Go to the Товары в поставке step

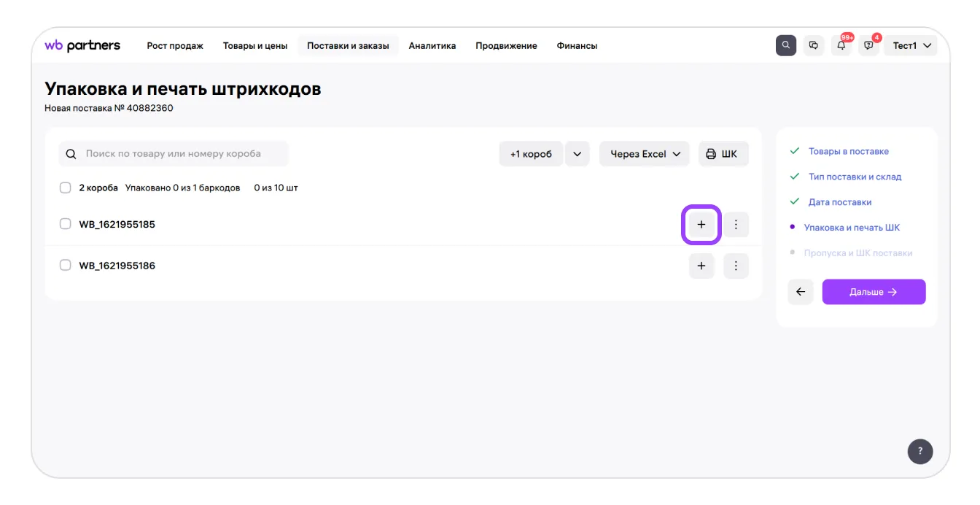tap(848, 151)
